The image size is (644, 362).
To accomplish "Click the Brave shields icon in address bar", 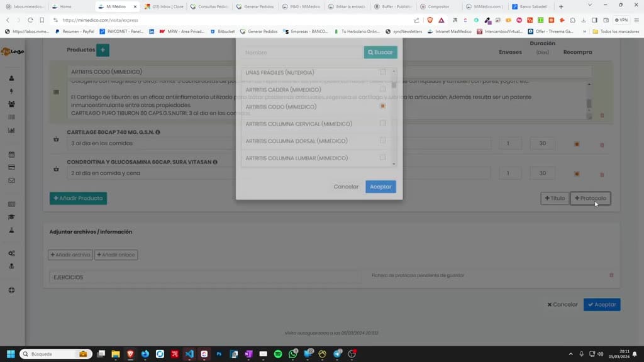I will pos(430,19).
